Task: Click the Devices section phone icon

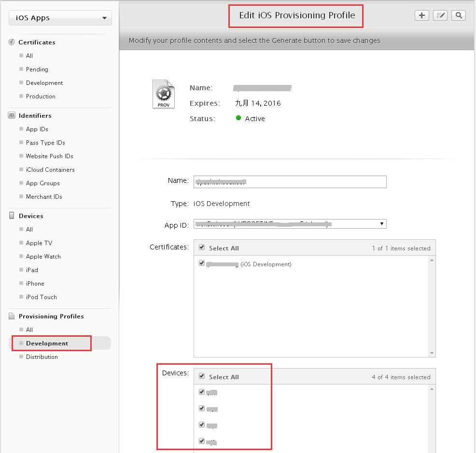Action: click(12, 216)
